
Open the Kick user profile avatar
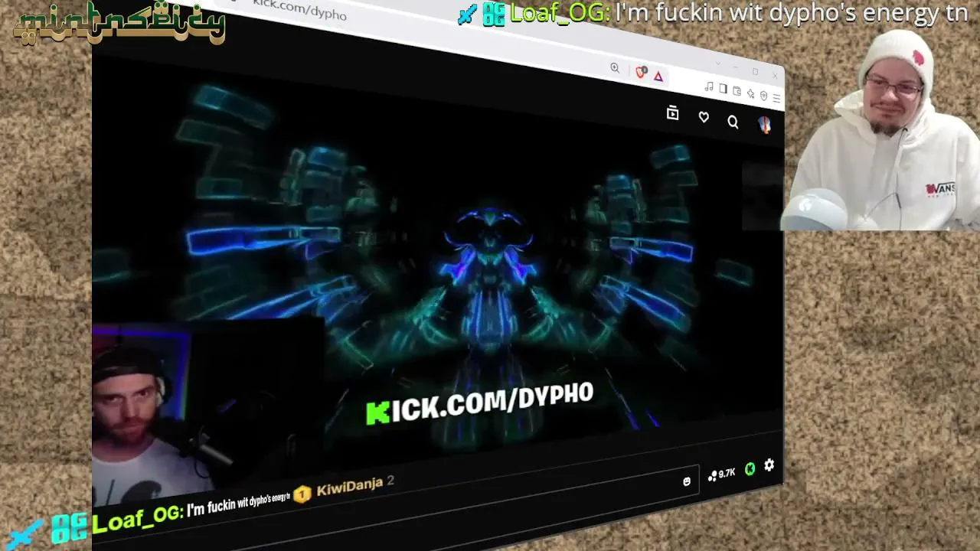764,126
